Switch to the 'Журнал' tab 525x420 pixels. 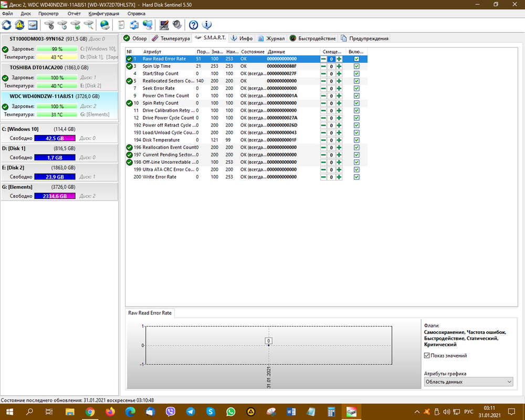pos(271,38)
